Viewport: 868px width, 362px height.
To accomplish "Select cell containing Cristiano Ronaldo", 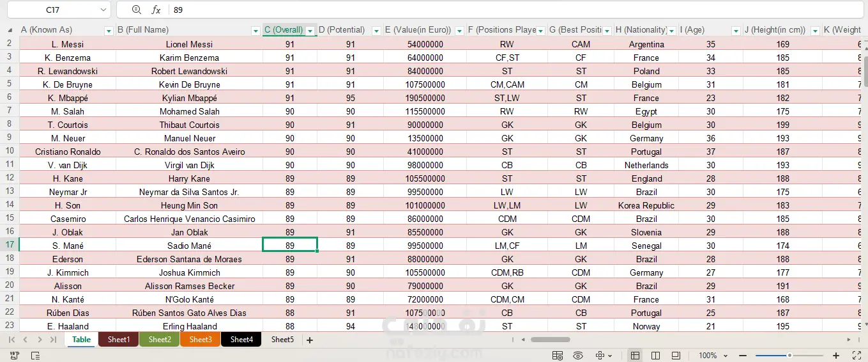I will pos(68,152).
